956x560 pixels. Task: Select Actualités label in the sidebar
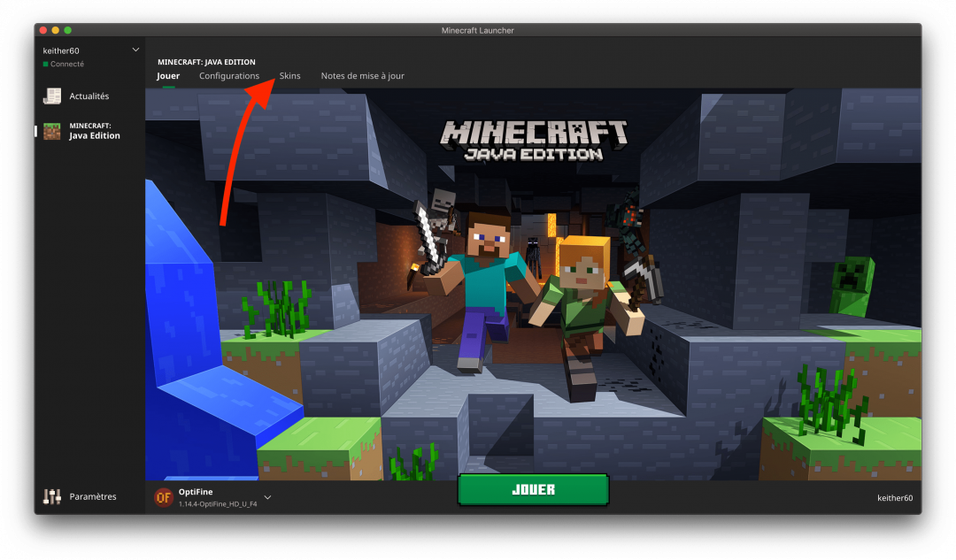(x=89, y=96)
